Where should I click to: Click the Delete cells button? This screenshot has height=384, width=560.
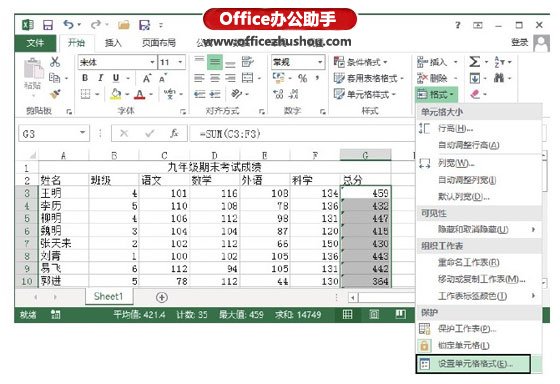[x=432, y=78]
